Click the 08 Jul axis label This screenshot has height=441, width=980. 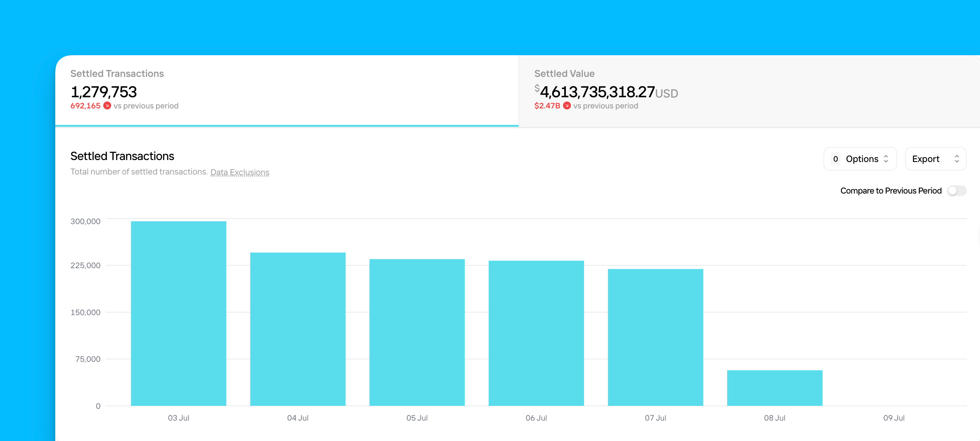[x=774, y=418]
